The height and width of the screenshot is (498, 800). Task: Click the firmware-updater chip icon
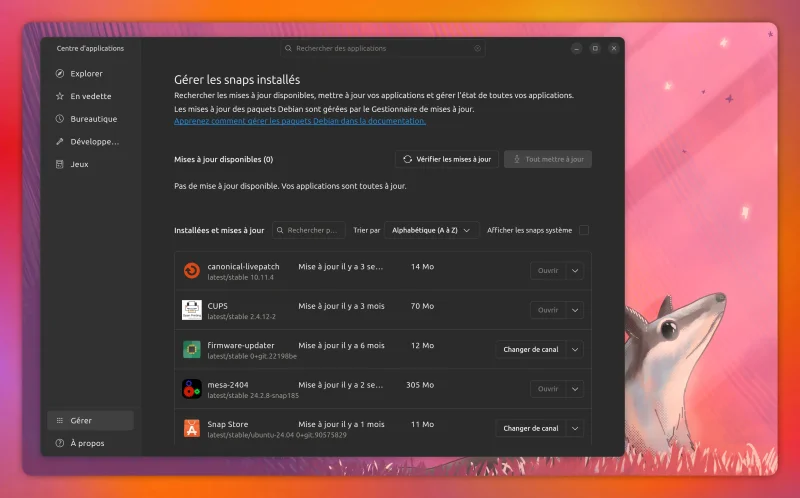click(x=192, y=350)
